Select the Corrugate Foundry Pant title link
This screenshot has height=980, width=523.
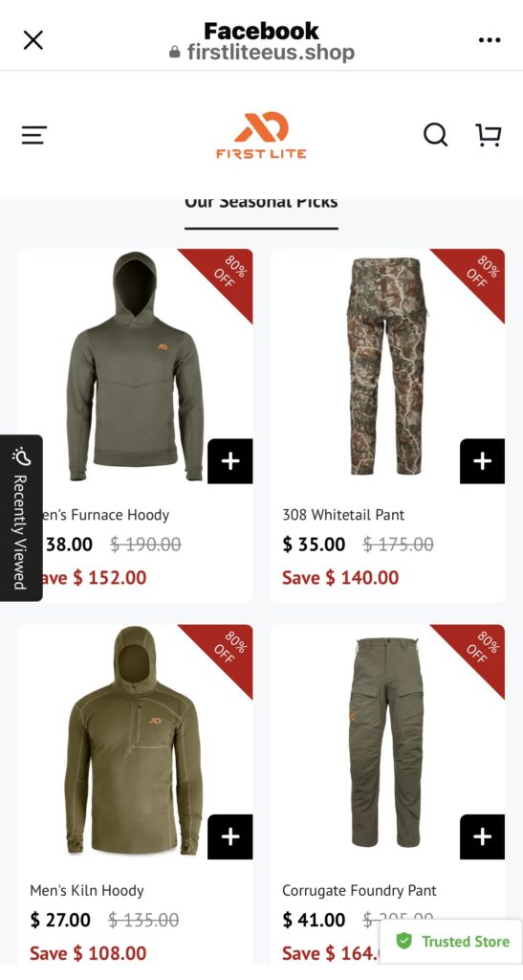point(360,891)
